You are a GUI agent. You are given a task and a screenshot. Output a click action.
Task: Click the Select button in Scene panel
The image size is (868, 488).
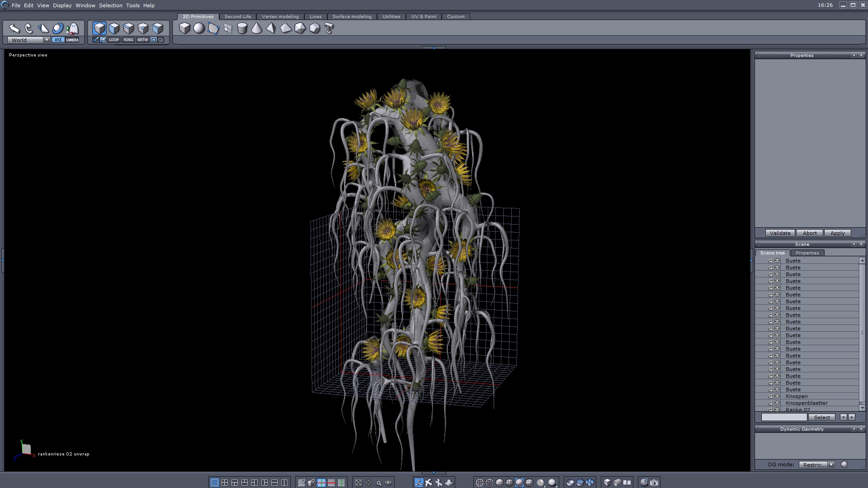click(x=822, y=417)
